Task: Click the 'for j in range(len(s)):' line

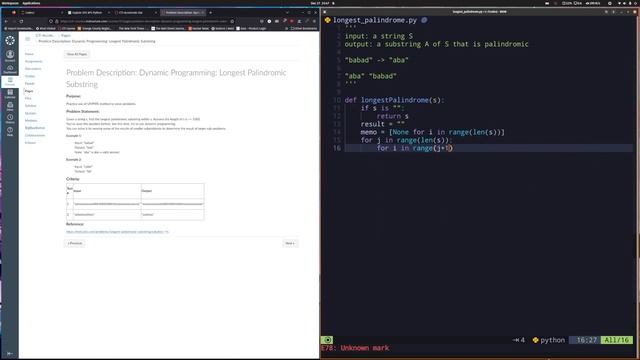Action: click(407, 140)
